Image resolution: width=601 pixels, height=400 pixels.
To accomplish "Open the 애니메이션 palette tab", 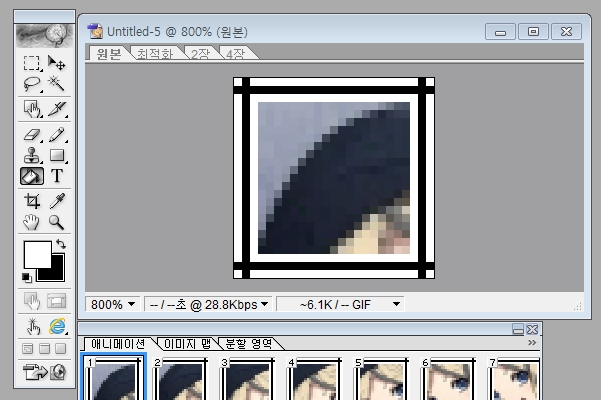I will (x=118, y=344).
